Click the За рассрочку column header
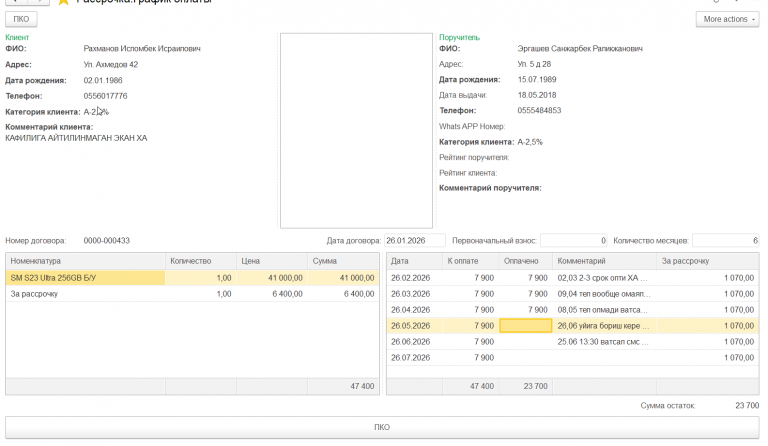768x446 pixels. (x=708, y=261)
